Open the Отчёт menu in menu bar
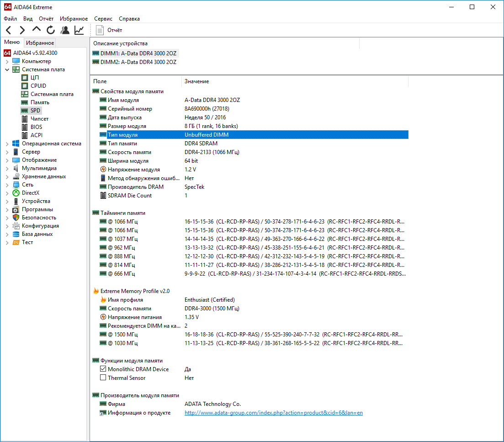 tap(46, 19)
